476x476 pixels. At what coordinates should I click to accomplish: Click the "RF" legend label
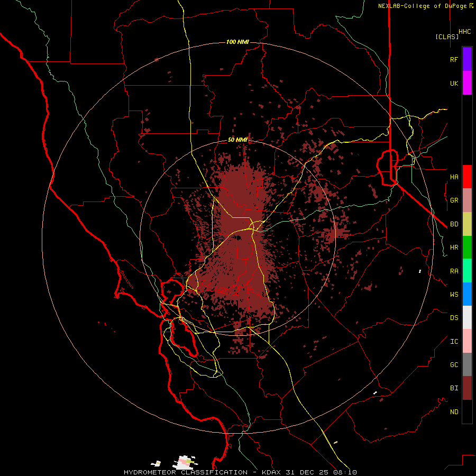[454, 59]
